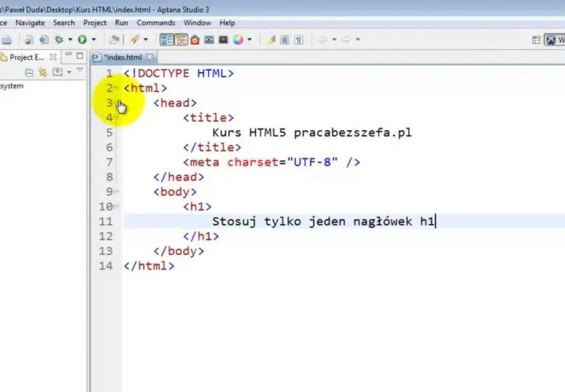This screenshot has width=565, height=392.
Task: Open the Terminal icon in toolbar
Action: [224, 40]
